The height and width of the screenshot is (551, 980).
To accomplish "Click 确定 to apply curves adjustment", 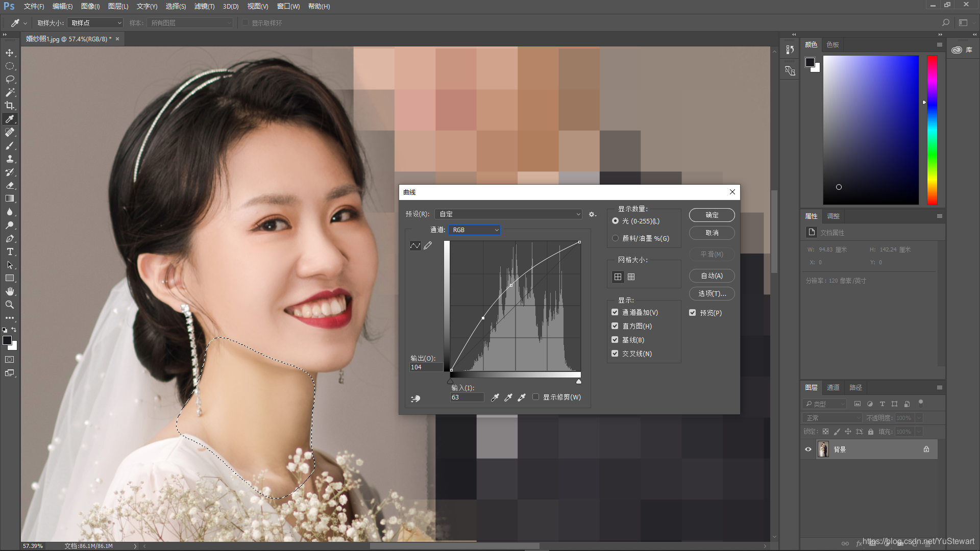I will pos(712,214).
